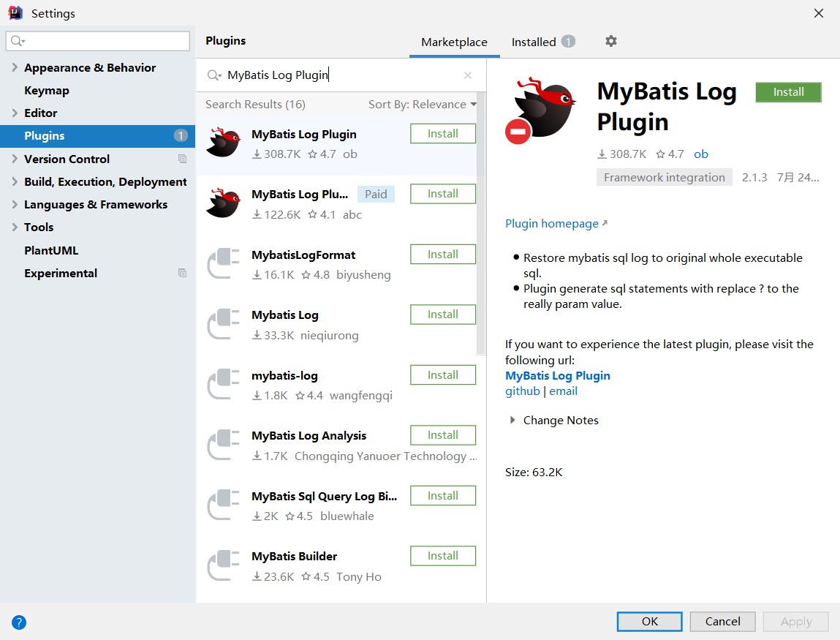The image size is (840, 640).
Task: Switch to the Marketplace tab
Action: point(454,42)
